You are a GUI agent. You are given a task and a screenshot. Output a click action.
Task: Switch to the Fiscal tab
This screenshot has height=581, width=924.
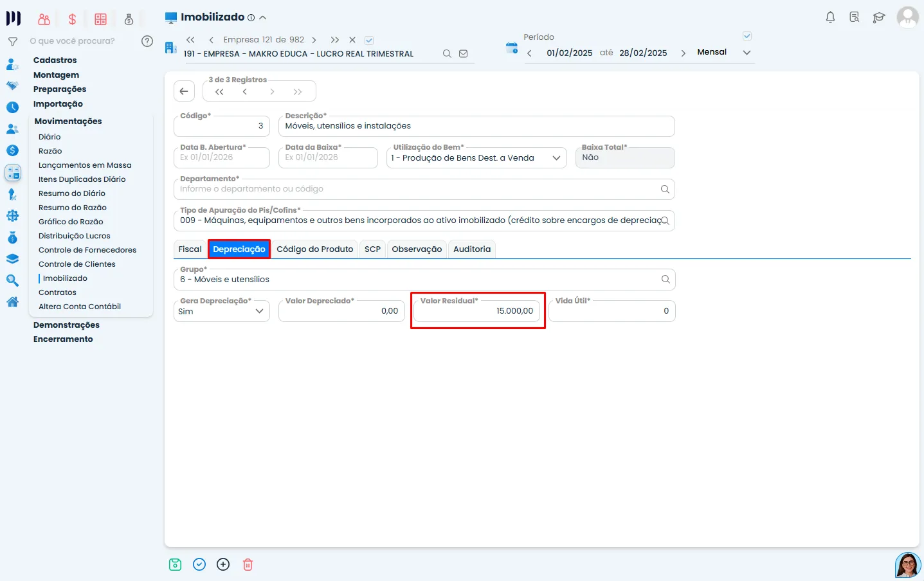coord(190,249)
